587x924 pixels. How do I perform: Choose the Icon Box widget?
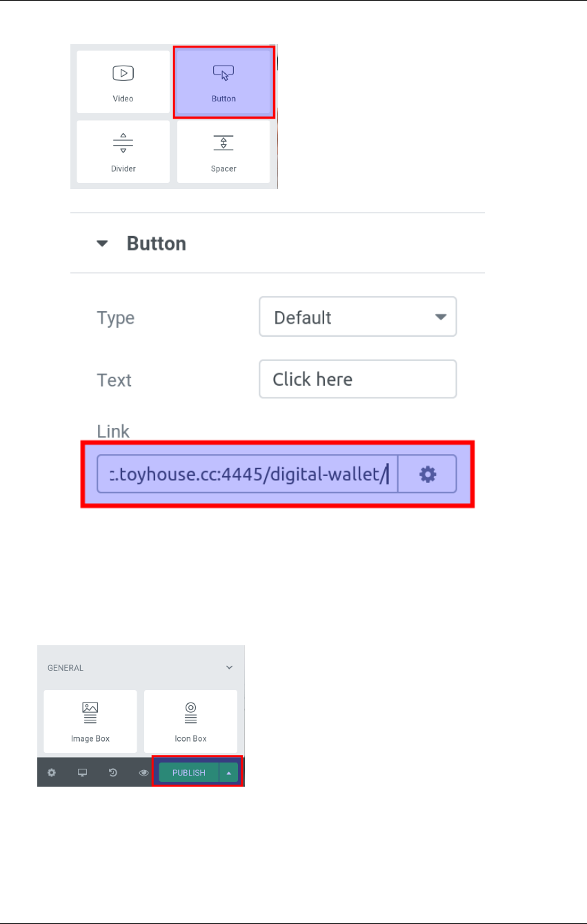[x=190, y=721]
